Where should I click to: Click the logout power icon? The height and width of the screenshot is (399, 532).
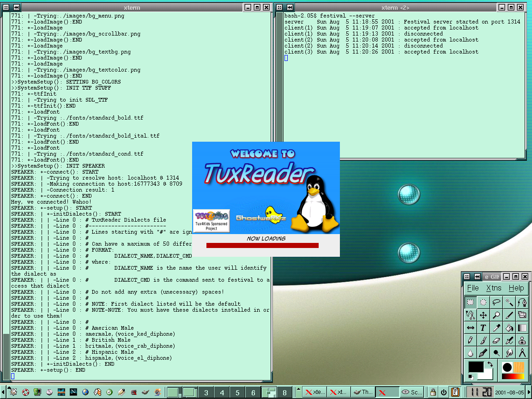444,392
